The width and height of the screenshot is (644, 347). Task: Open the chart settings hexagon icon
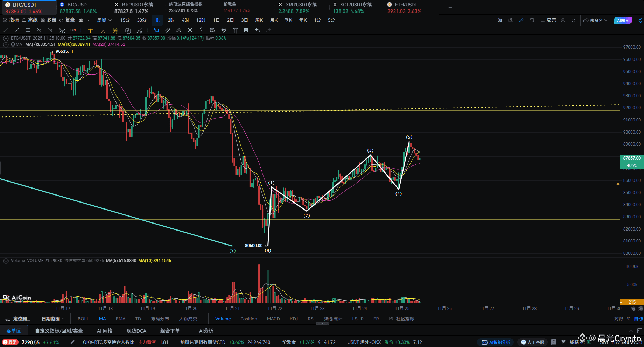coord(563,20)
